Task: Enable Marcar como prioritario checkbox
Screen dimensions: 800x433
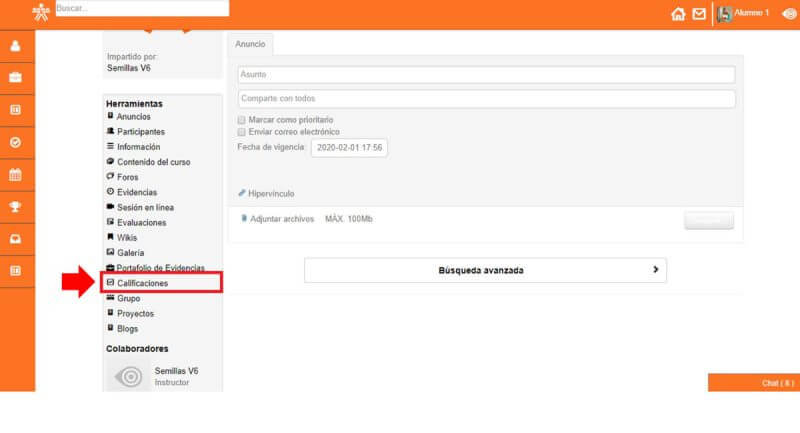Action: tap(241, 120)
